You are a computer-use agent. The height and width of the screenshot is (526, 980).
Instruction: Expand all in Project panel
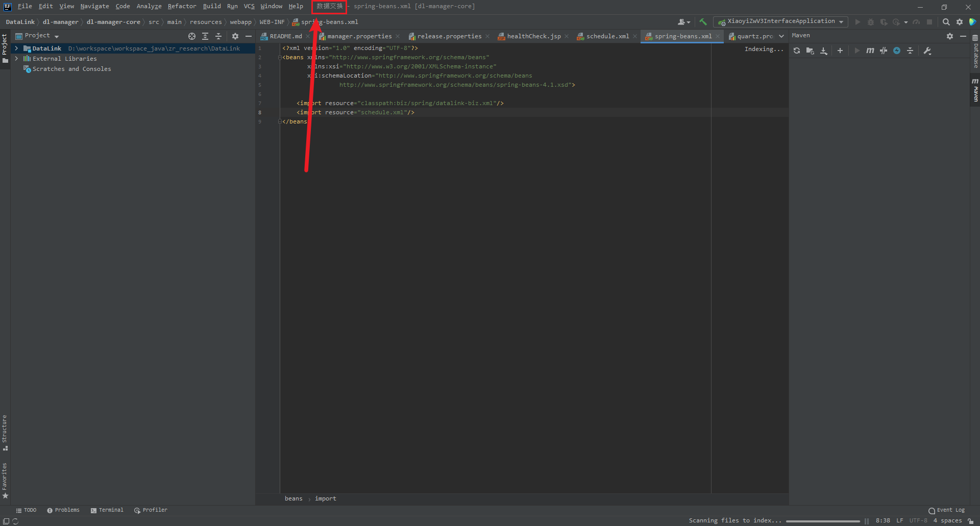[205, 36]
